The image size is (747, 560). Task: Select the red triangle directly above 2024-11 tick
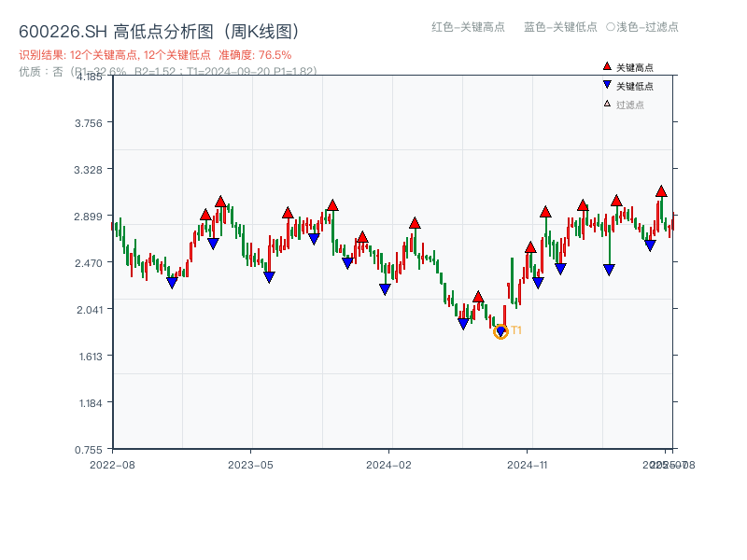click(x=530, y=247)
